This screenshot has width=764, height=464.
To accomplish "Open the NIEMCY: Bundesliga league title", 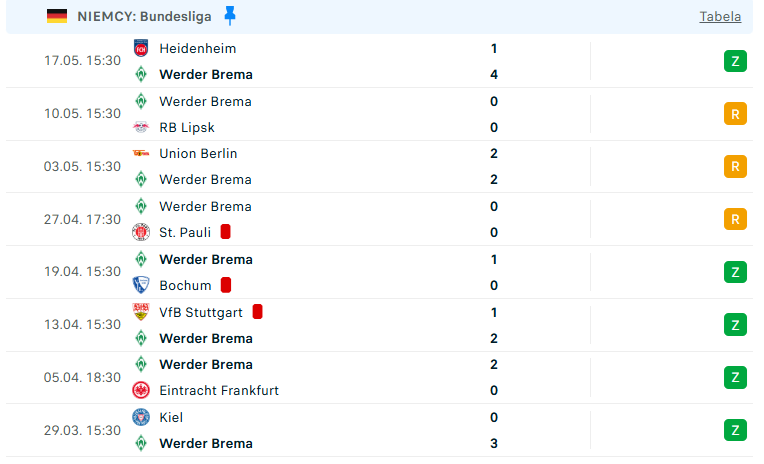I will pos(144,17).
